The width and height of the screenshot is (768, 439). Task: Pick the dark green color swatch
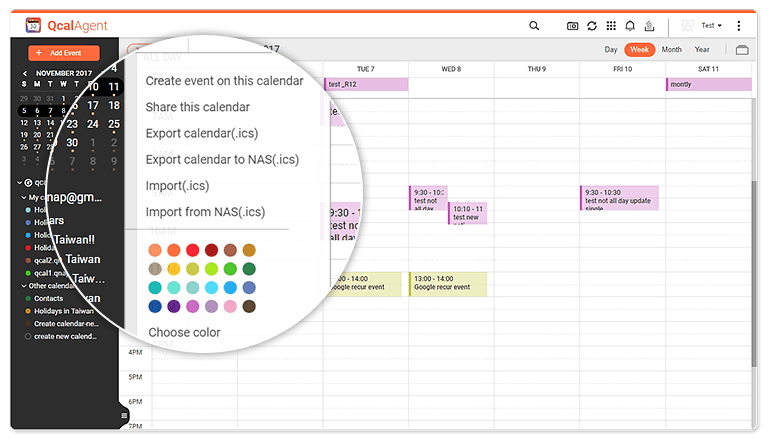[x=249, y=269]
